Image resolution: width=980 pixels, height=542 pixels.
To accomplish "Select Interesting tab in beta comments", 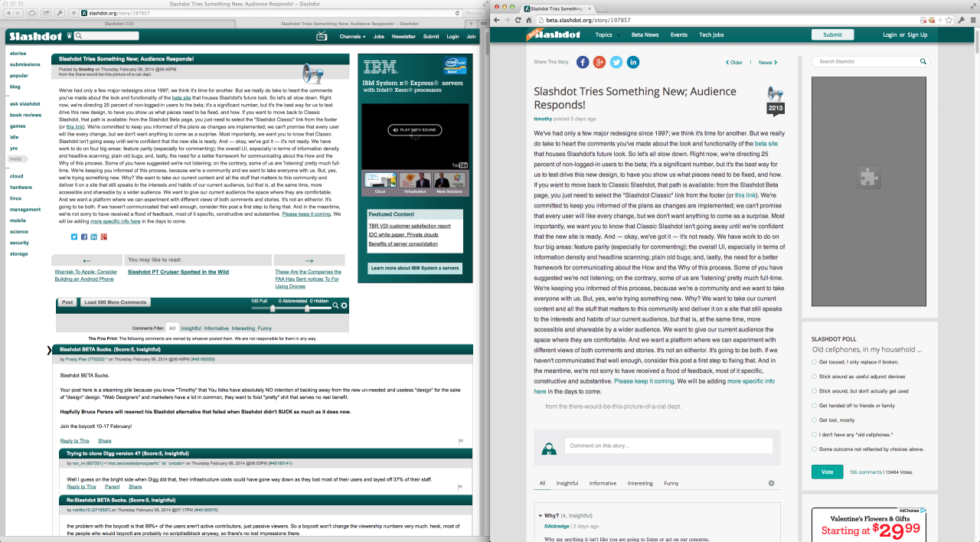I will (640, 483).
